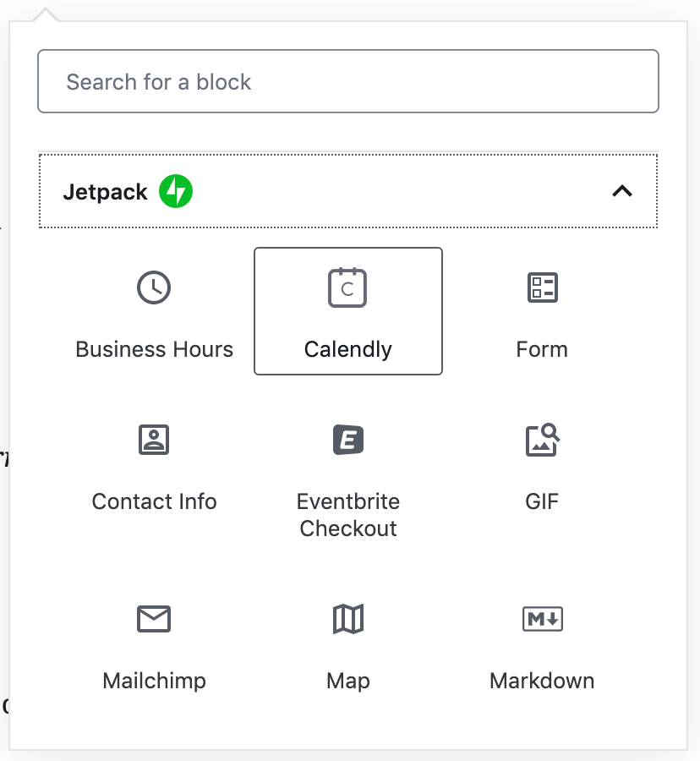Choose the Mailchimp text label
The width and height of the screenshot is (700, 761).
click(x=154, y=681)
